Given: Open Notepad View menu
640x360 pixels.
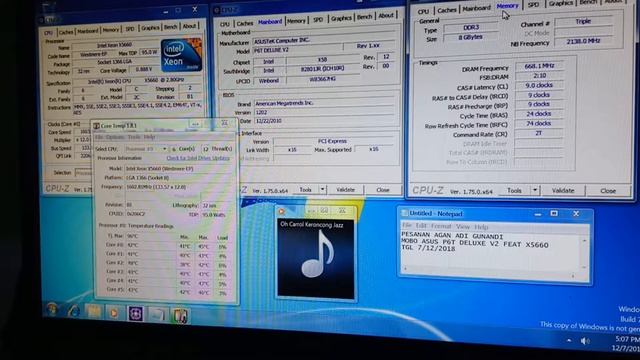Looking at the screenshot, I should click(462, 227).
